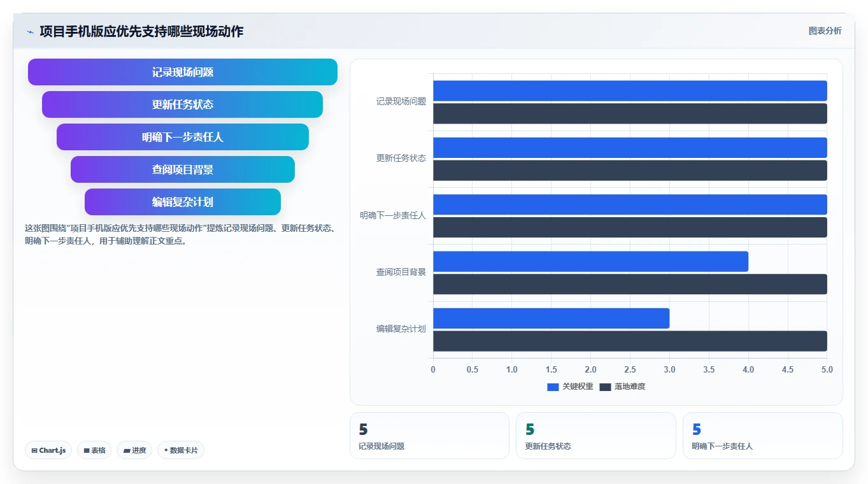Click the 图表分析 label in header

tap(825, 31)
